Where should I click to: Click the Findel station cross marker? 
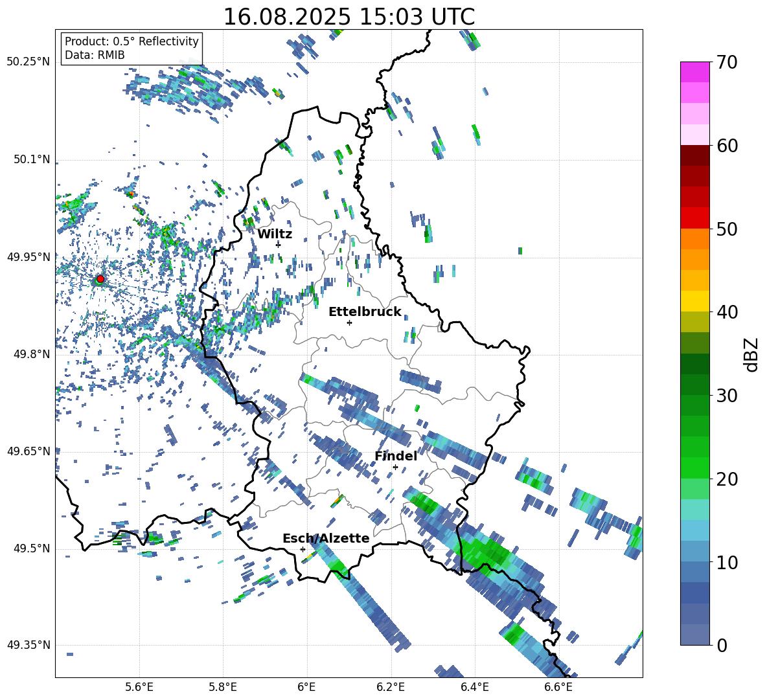coord(395,468)
